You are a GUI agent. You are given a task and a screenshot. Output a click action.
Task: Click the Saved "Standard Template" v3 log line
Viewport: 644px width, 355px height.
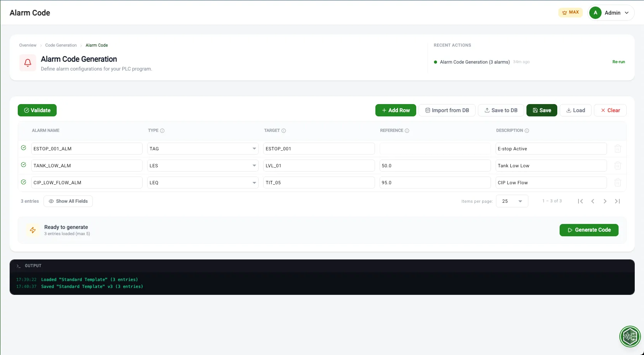coord(92,286)
